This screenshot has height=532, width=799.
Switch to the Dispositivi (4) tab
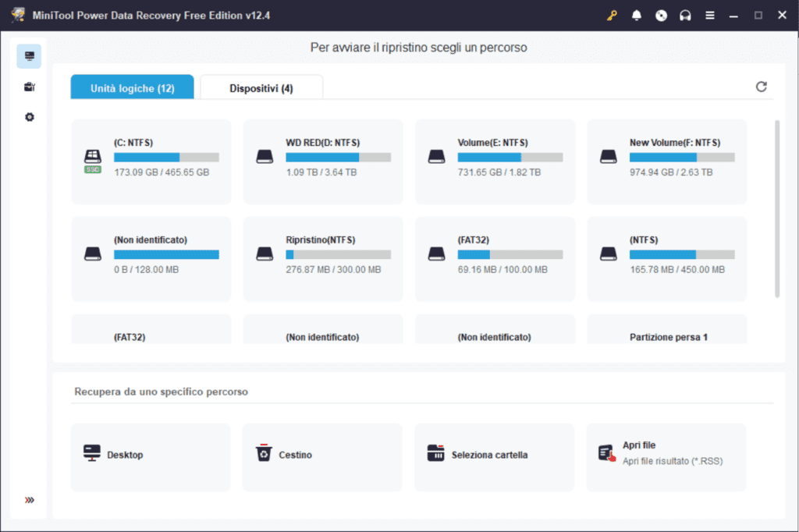click(261, 87)
